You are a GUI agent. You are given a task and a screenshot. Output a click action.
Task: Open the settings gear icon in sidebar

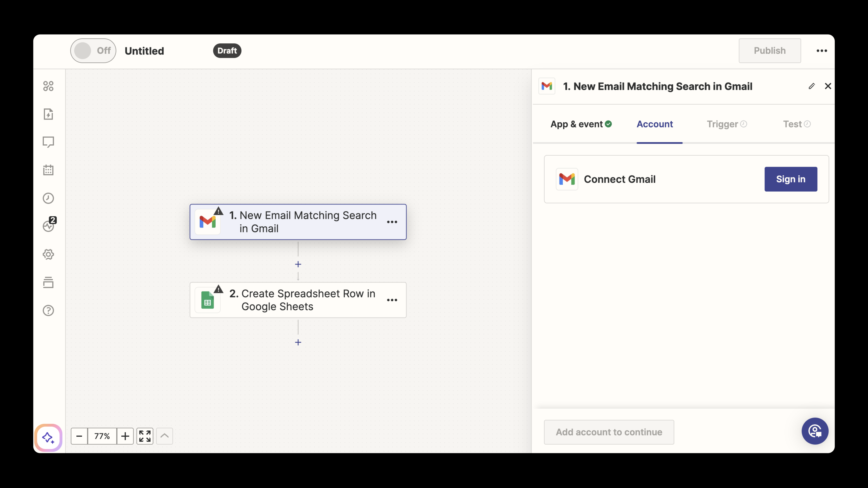click(x=48, y=254)
